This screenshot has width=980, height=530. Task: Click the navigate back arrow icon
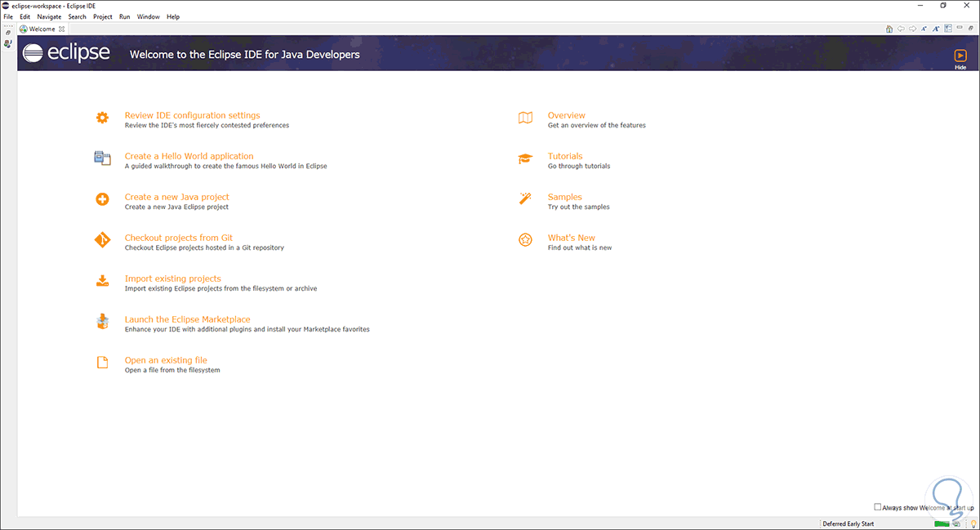tap(901, 29)
